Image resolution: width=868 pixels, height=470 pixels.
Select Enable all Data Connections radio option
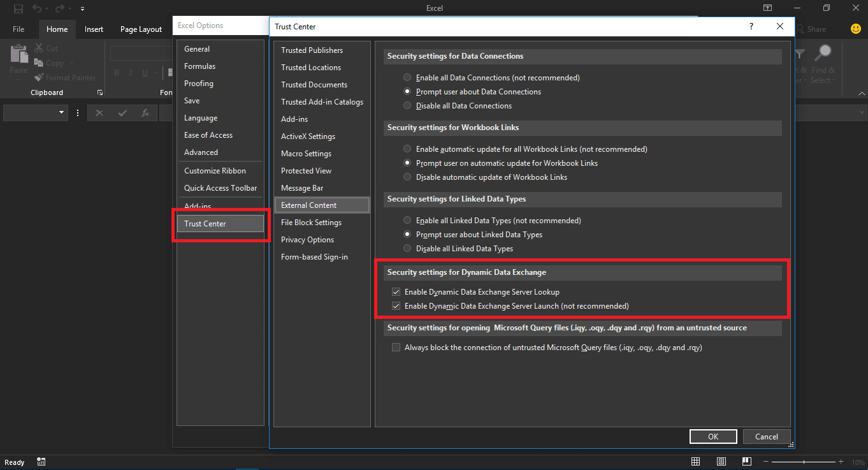407,78
